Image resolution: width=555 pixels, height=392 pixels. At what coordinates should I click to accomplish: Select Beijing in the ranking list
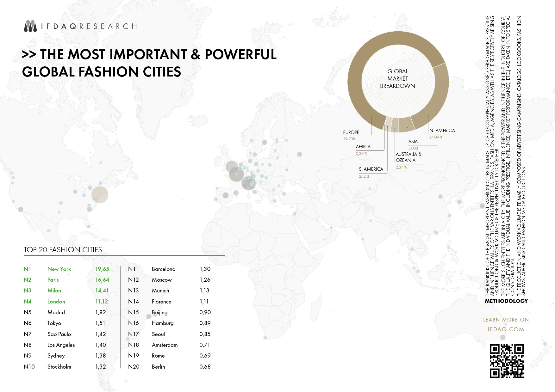point(159,312)
